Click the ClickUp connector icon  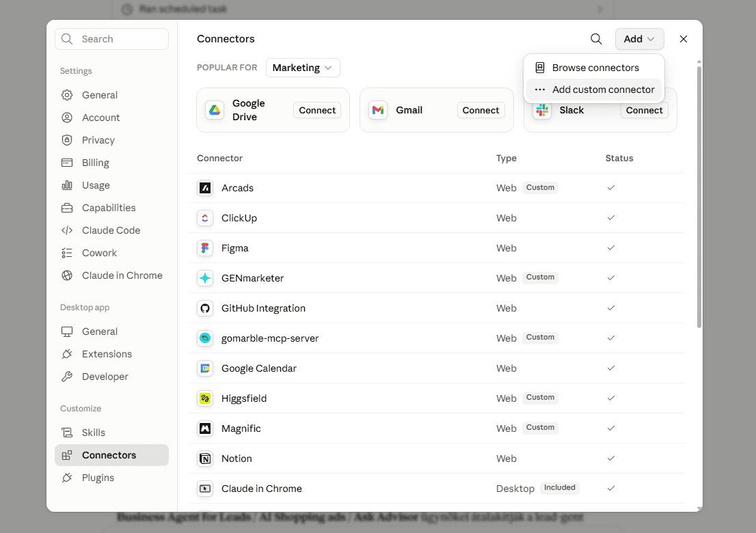pos(205,218)
